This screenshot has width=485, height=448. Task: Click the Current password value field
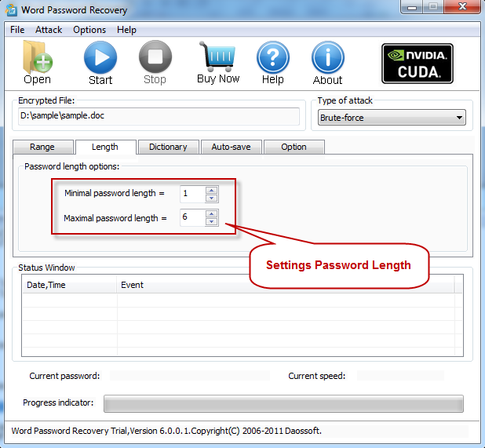[x=190, y=376]
